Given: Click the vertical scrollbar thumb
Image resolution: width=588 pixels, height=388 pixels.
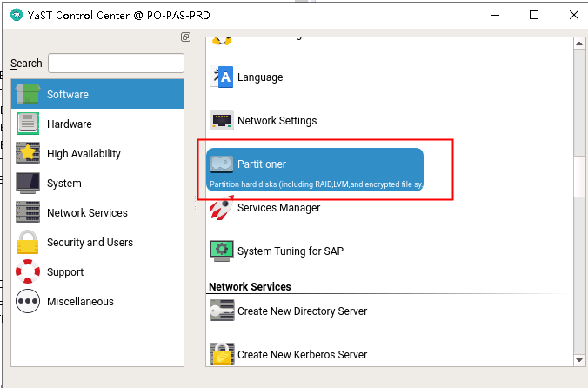Looking at the screenshot, I should [x=579, y=177].
